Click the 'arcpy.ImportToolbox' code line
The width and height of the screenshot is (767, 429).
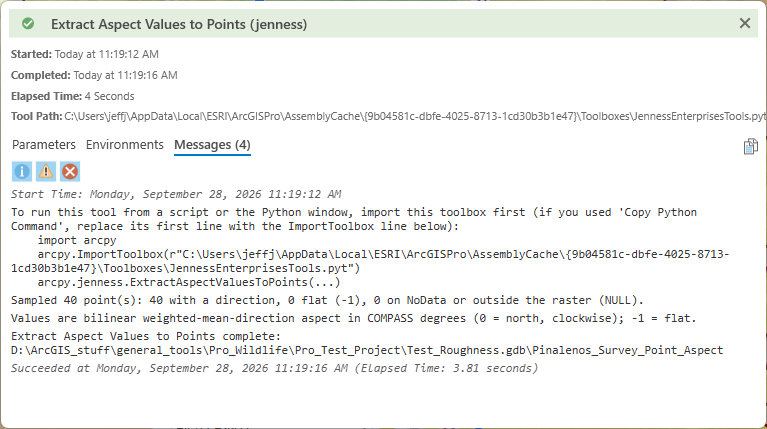pos(370,261)
